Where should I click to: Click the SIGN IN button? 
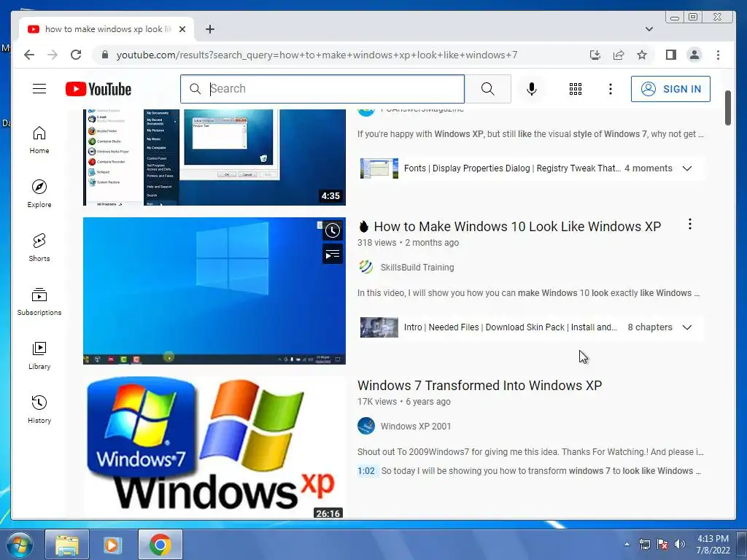point(670,89)
